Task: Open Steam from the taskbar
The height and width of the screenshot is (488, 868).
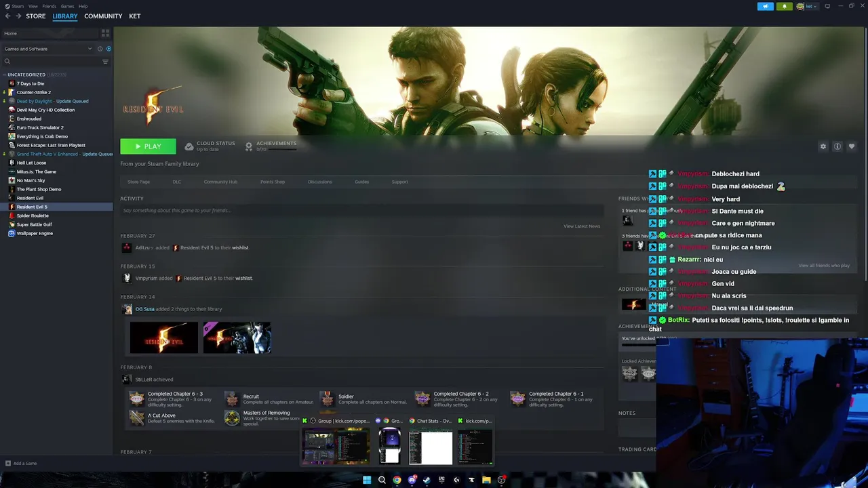Action: [x=427, y=480]
